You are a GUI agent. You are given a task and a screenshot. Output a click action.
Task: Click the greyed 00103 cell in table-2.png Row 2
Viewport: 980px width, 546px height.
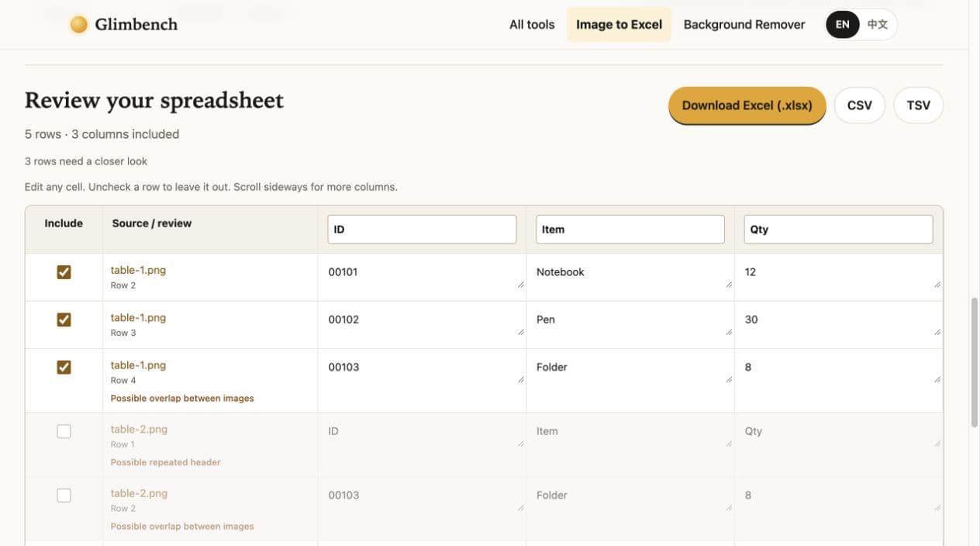tap(422, 508)
